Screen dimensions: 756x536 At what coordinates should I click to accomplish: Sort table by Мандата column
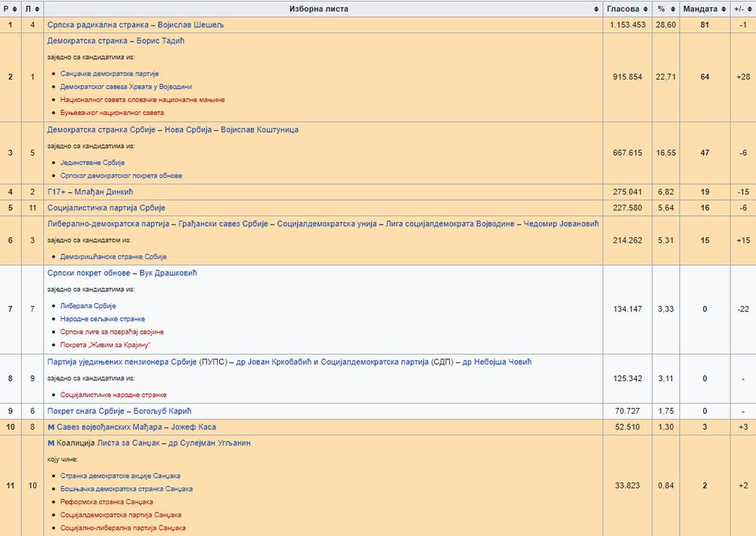coord(702,8)
